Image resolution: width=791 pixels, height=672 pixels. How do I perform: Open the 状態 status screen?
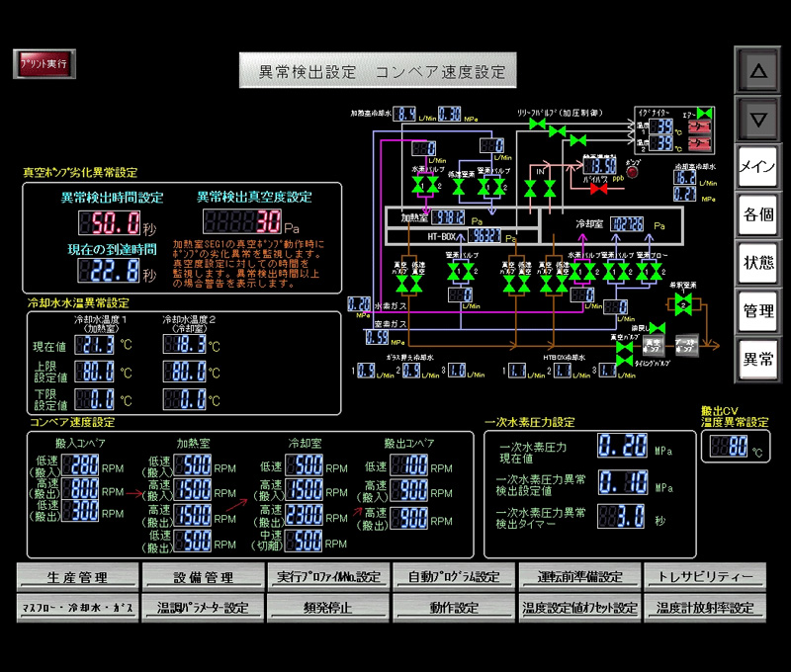[x=758, y=263]
